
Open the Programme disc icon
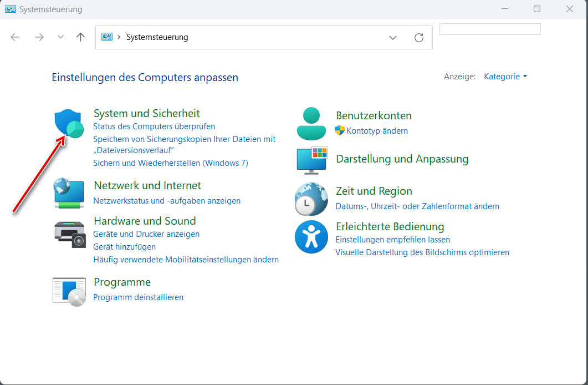point(69,291)
